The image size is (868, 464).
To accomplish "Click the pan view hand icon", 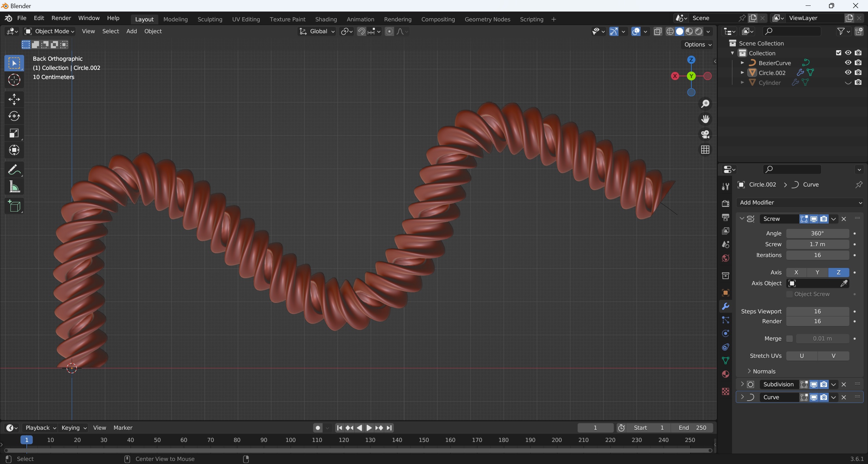I will pyautogui.click(x=705, y=119).
